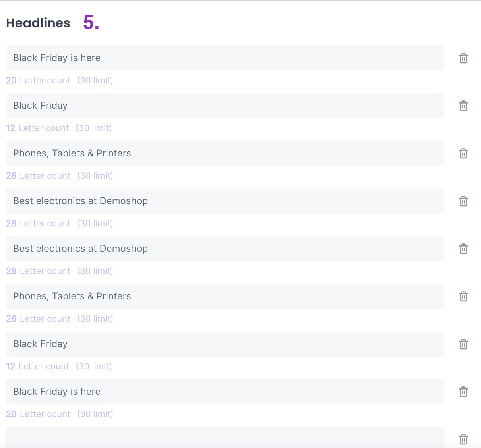This screenshot has height=448, width=481.
Task: Remove the third headline 'Phones, Tablets & Printers'
Action: tap(463, 153)
